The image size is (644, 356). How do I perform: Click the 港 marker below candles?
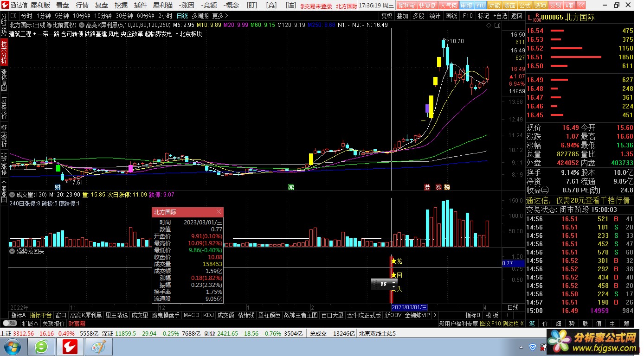(427, 187)
